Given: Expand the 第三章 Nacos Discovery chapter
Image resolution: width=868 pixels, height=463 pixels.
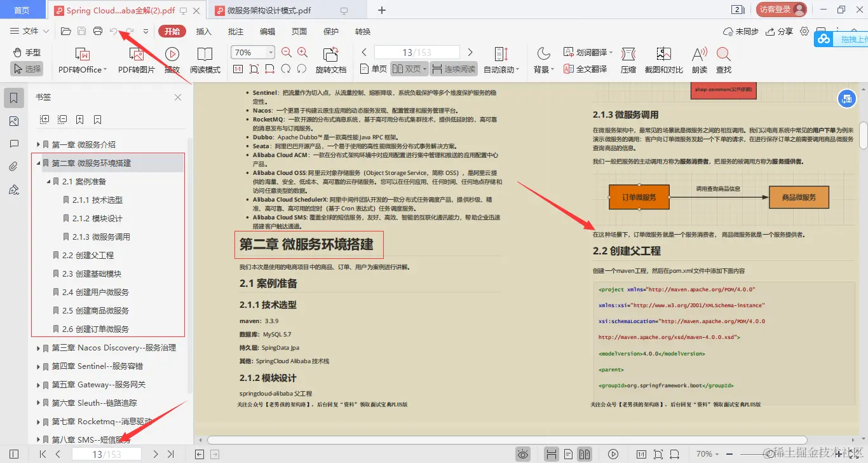Looking at the screenshot, I should pyautogui.click(x=38, y=347).
